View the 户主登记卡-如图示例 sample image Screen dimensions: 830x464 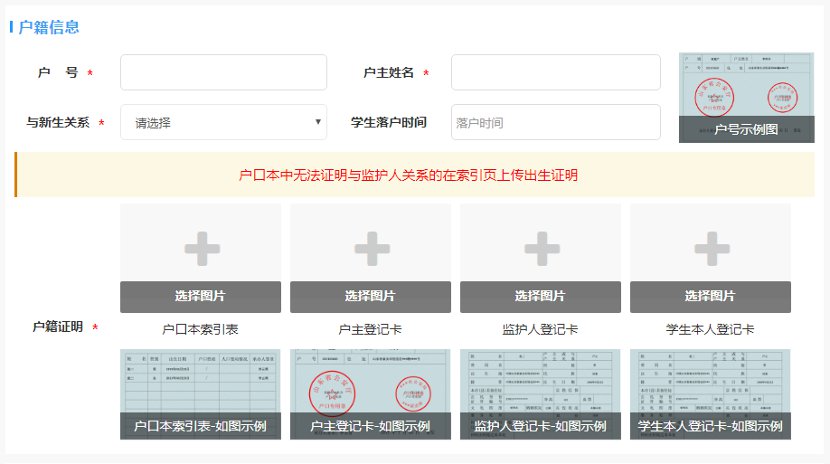(x=371, y=394)
